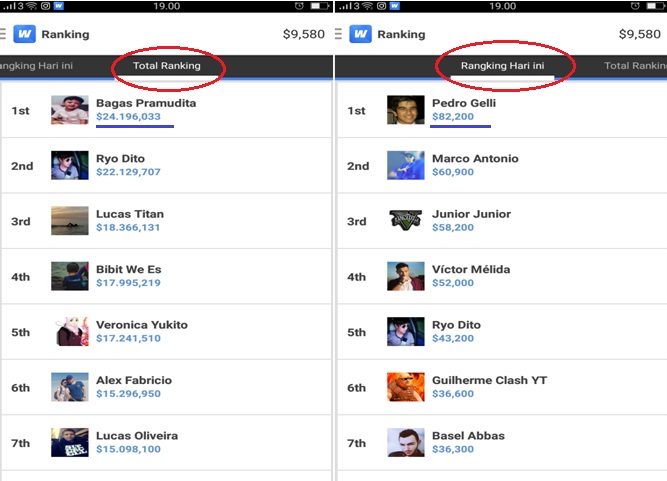Tap the W app logo in right screen

coord(360,34)
